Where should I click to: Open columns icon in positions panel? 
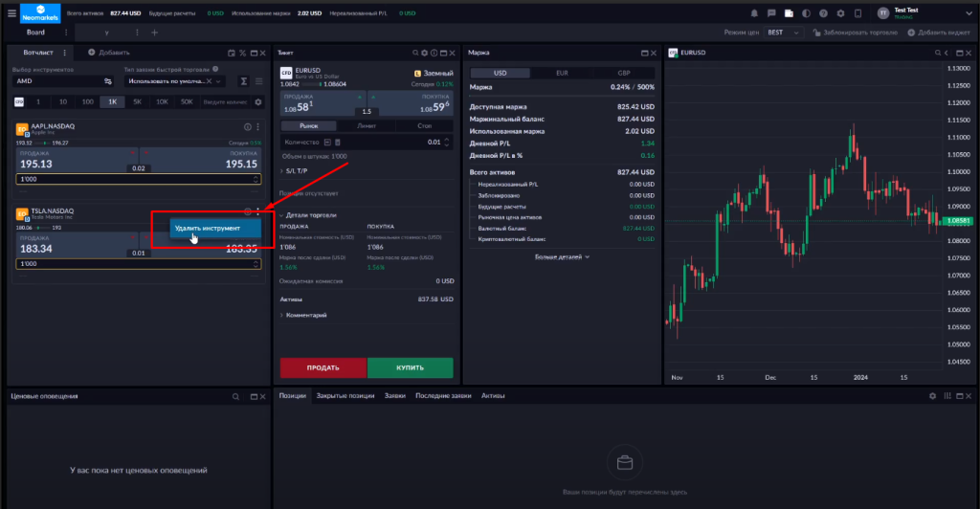[947, 396]
